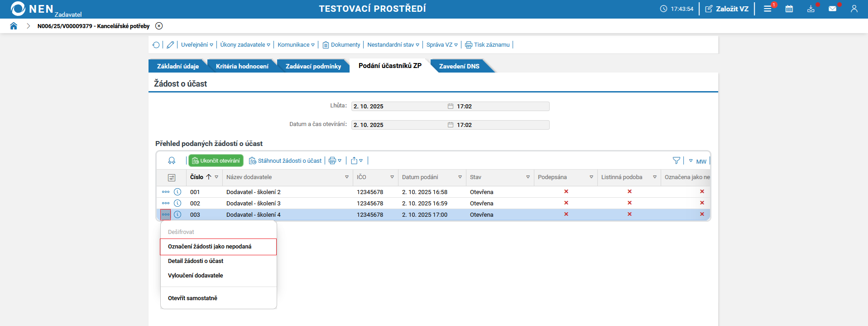Open the Stav column filter arrow

point(528,177)
